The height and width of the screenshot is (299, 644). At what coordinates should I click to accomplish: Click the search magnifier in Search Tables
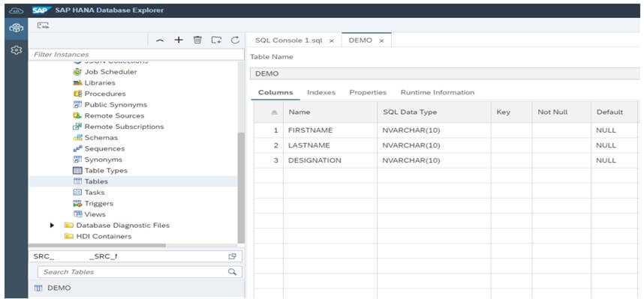tap(232, 272)
